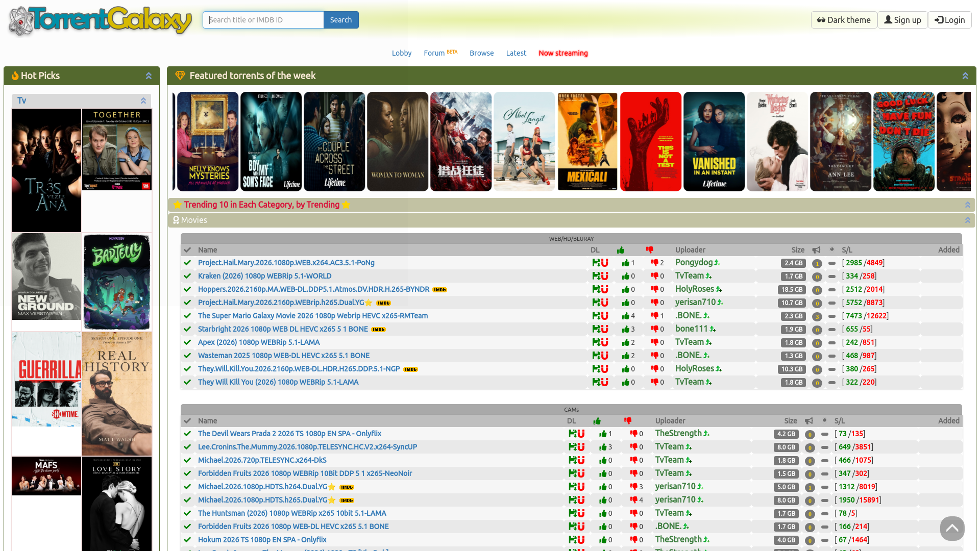The width and height of the screenshot is (980, 551).
Task: Collapse Featured torrents of the week
Action: pyautogui.click(x=965, y=76)
